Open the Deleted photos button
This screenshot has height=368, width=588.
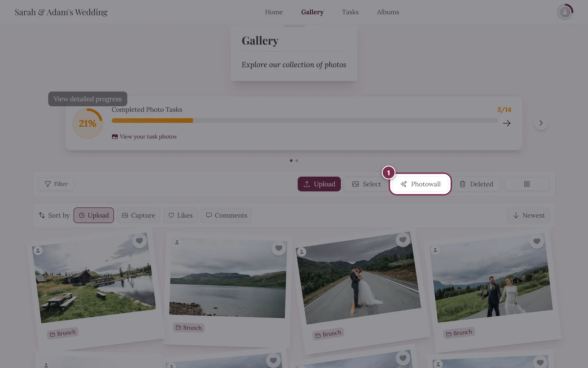point(476,184)
